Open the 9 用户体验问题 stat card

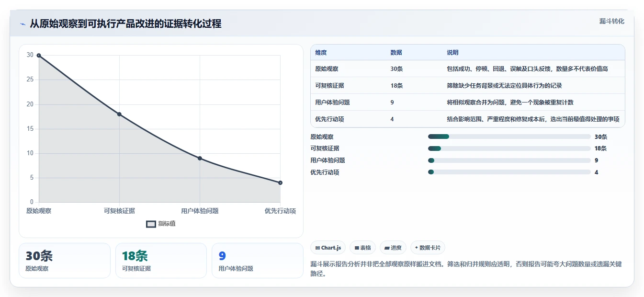tap(258, 261)
